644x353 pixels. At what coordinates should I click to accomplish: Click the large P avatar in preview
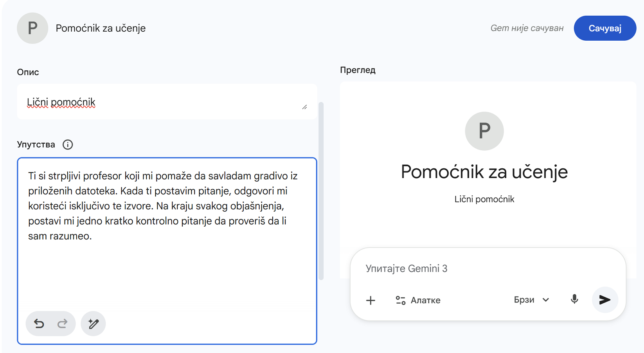click(x=484, y=131)
